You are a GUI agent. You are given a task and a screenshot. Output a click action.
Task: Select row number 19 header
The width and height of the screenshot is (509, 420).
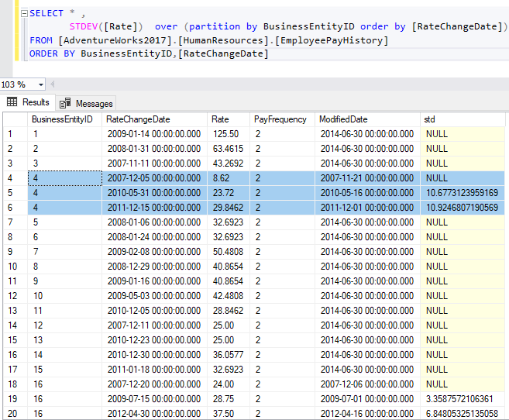coord(15,398)
